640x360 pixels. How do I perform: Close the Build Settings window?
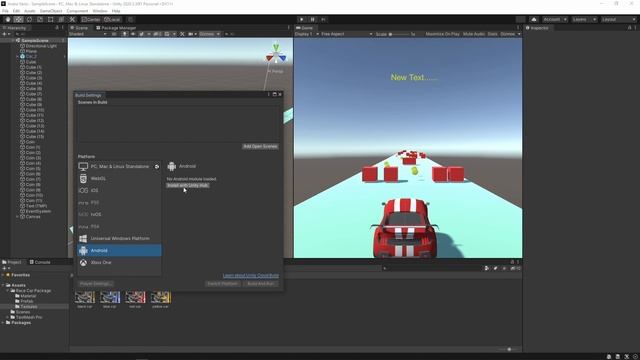tap(280, 94)
